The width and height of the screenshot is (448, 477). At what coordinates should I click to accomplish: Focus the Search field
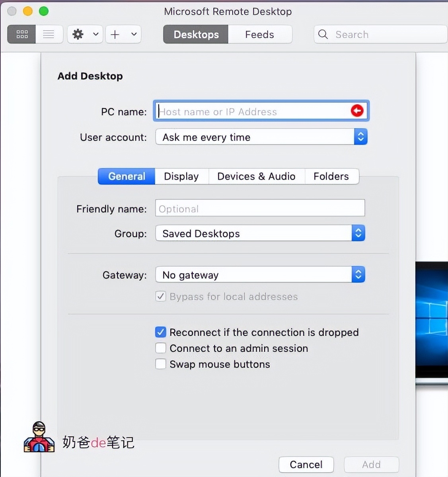380,34
